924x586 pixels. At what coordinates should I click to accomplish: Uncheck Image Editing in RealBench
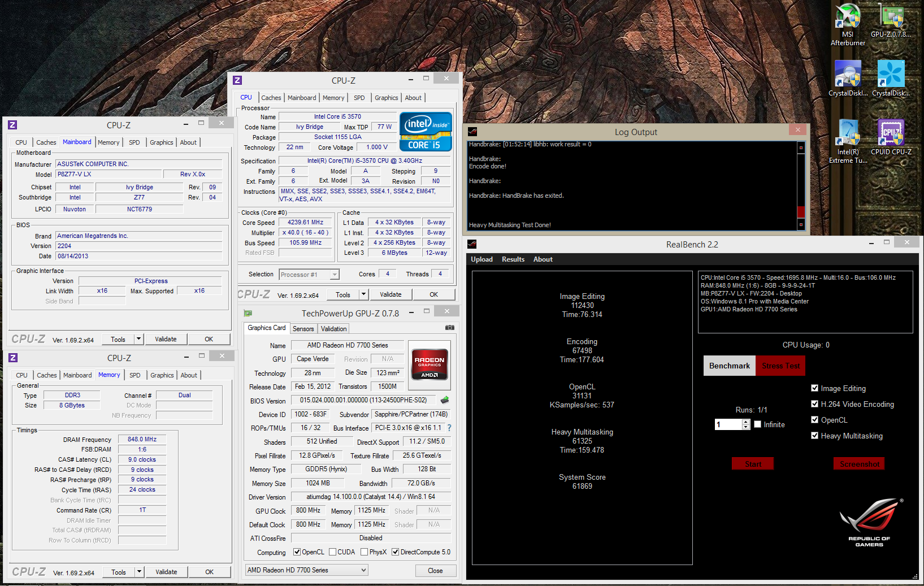click(814, 388)
